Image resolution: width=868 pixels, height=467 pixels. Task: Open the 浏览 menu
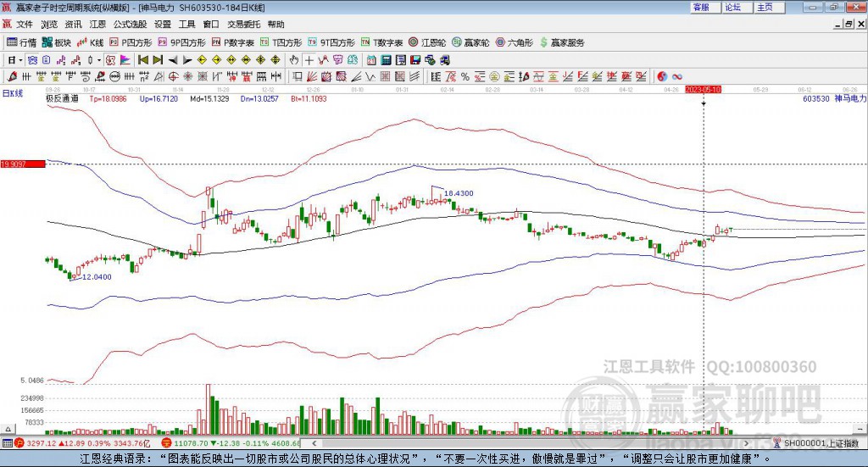pyautogui.click(x=48, y=25)
